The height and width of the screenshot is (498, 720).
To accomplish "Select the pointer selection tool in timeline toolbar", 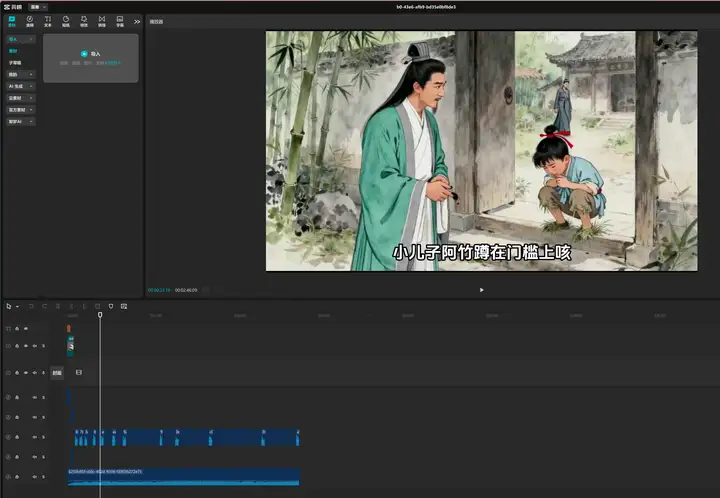I will click(x=9, y=306).
